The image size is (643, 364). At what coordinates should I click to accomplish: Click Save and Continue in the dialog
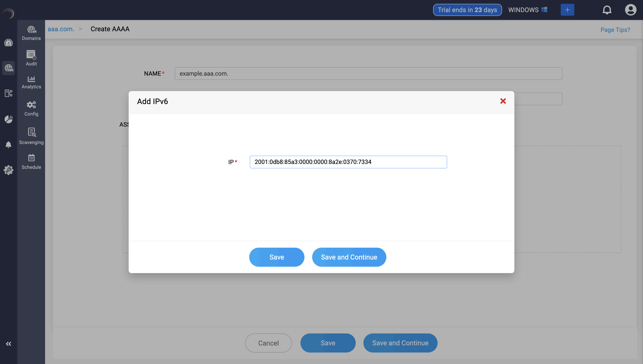coord(349,257)
